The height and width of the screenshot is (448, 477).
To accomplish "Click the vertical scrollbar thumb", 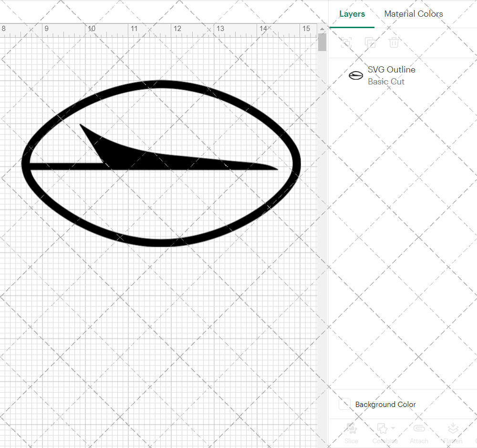I will click(x=322, y=42).
